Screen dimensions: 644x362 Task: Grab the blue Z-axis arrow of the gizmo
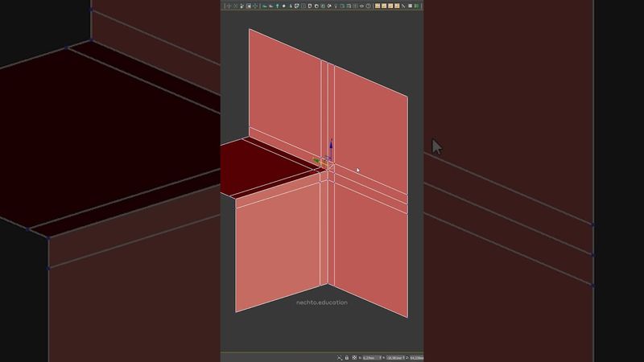(x=331, y=145)
